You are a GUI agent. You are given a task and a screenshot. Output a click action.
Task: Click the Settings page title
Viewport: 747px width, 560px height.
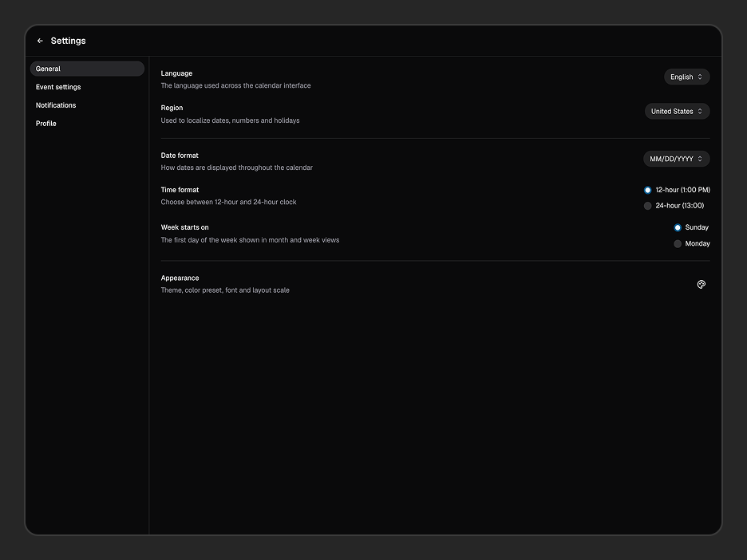pyautogui.click(x=68, y=41)
